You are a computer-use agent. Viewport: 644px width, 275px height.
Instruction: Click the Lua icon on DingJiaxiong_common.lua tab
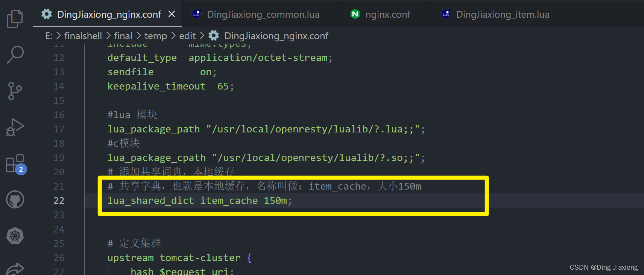196,14
